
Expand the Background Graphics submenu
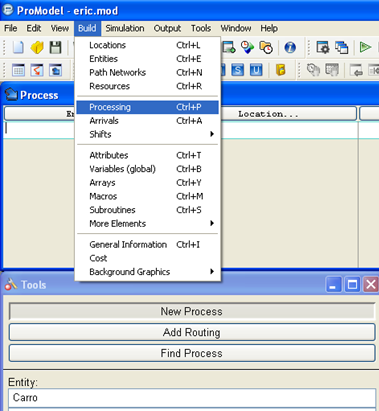(147, 272)
